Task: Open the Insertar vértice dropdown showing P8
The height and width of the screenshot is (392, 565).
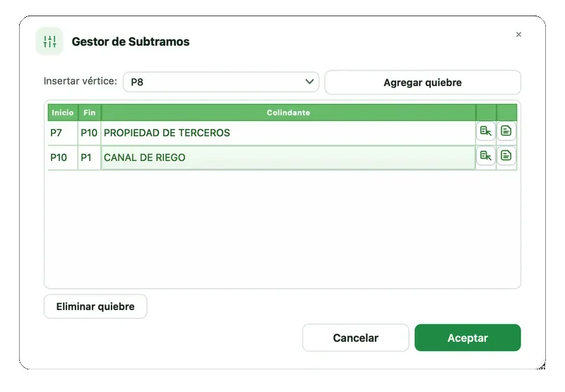Action: click(221, 82)
